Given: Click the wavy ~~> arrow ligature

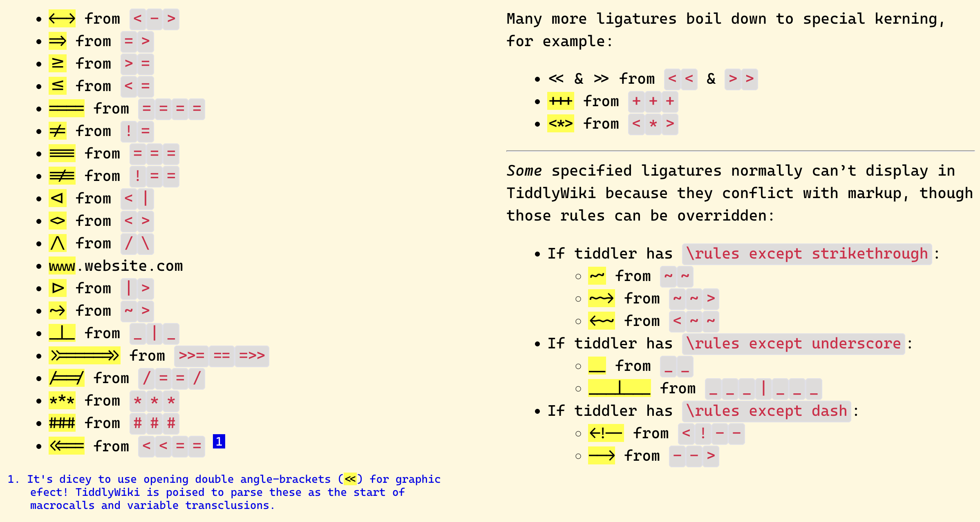Looking at the screenshot, I should pos(601,299).
